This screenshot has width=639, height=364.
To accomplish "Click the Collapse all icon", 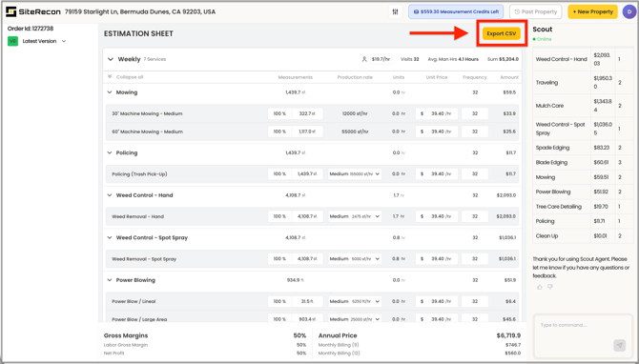I will point(110,77).
